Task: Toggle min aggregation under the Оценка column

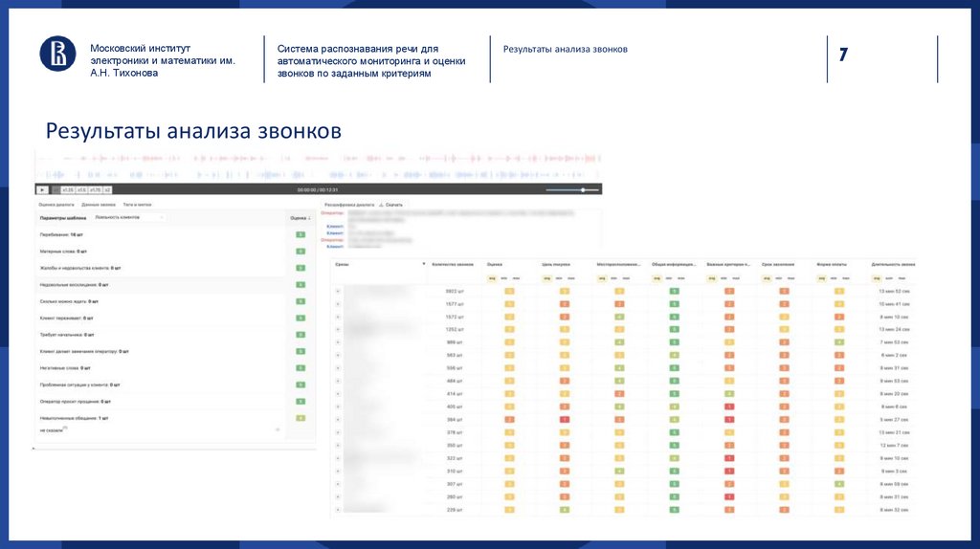Action: click(503, 278)
